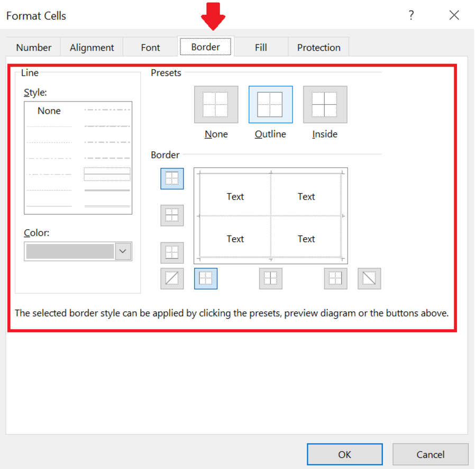Toggle the top border button
Image resolution: width=476 pixels, height=469 pixels.
coord(172,178)
